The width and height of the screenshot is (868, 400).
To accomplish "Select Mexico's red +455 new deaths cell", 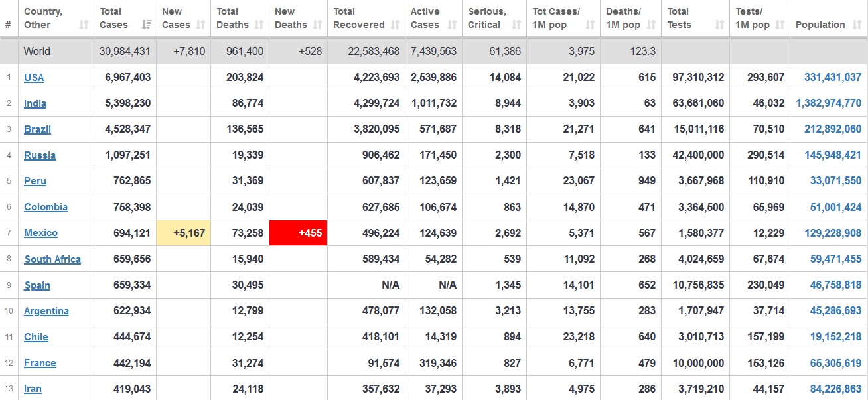I will [298, 233].
